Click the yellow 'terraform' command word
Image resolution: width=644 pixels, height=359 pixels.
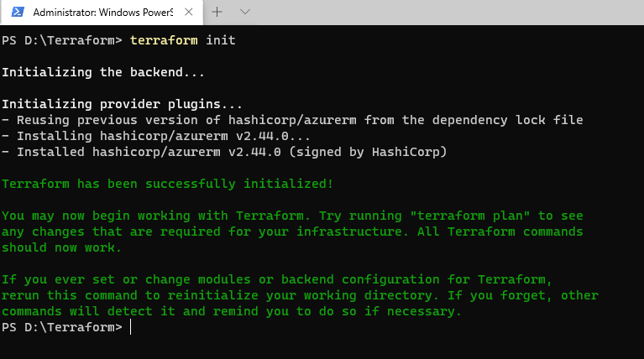tap(164, 40)
